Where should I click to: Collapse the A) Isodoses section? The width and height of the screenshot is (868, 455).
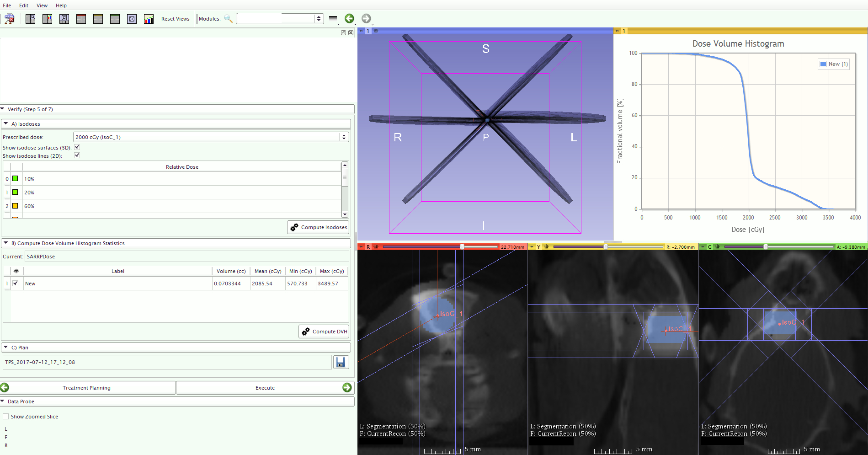[6, 124]
